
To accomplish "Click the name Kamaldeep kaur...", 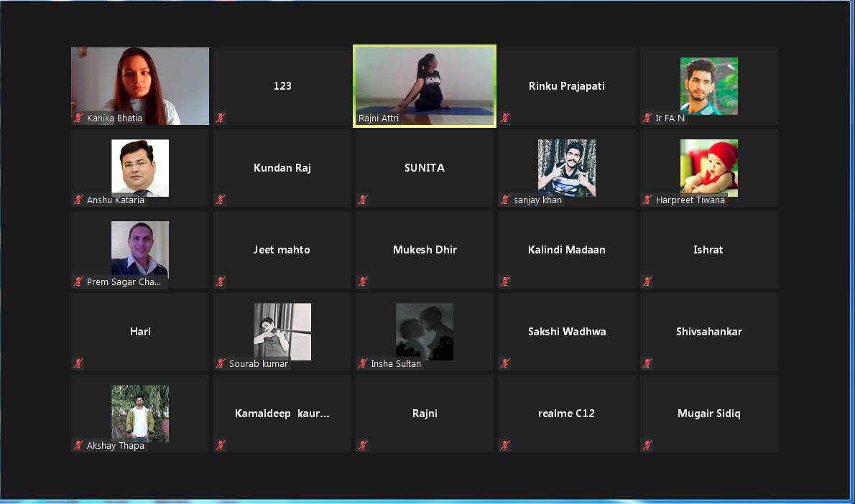I will (282, 414).
